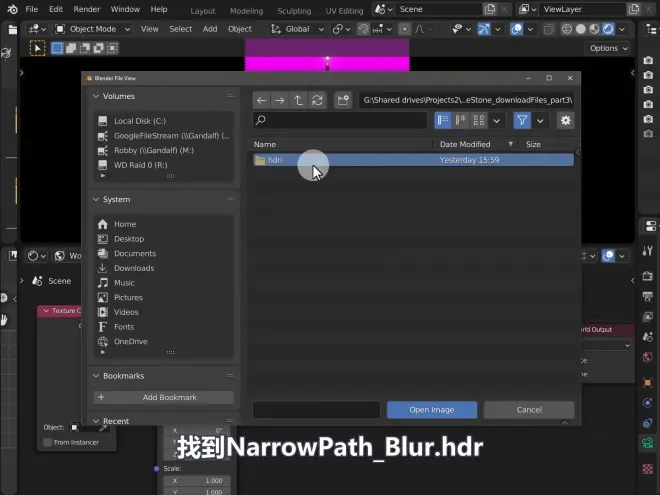Open GoogleFileStream volume
This screenshot has height=495, width=660.
point(164,136)
